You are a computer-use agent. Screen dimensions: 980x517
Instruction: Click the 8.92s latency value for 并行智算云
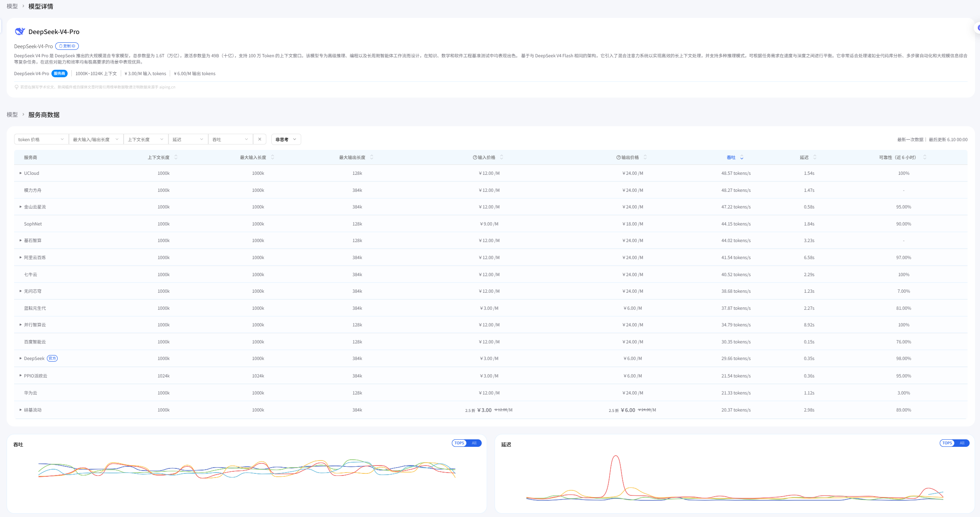point(809,325)
